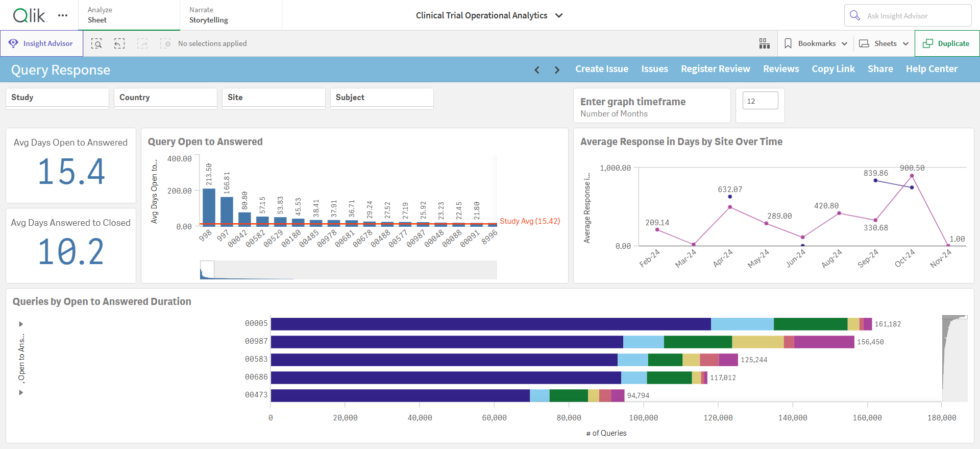
Task: Open the Country filter pane
Action: [x=165, y=98]
